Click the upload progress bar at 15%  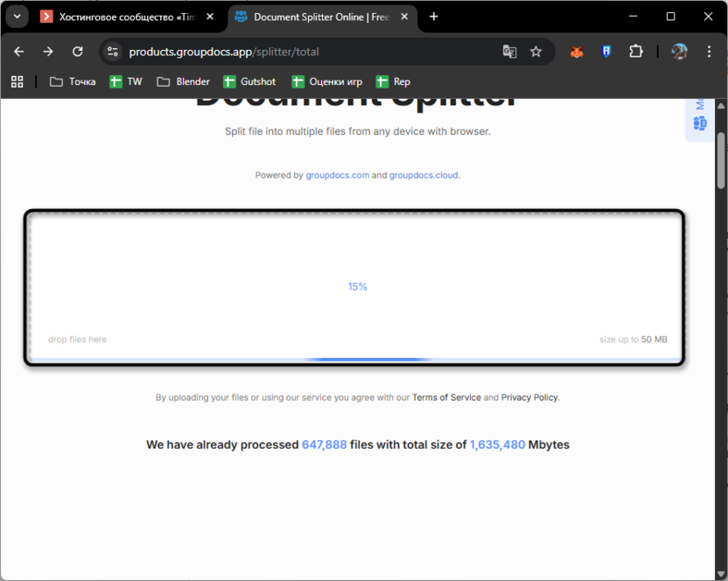tap(367, 359)
